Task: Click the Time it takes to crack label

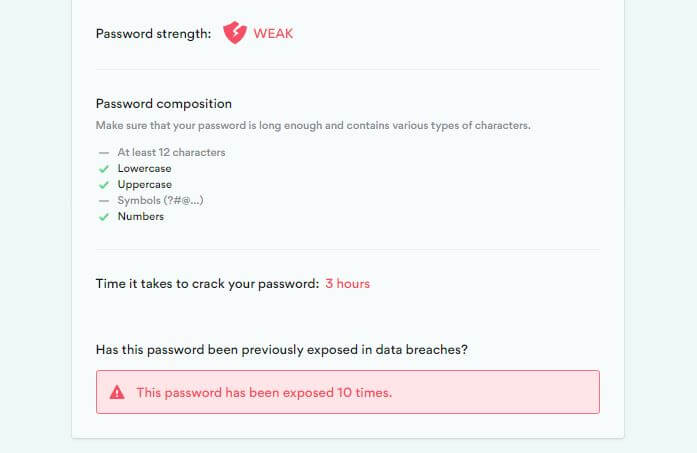Action: click(207, 284)
